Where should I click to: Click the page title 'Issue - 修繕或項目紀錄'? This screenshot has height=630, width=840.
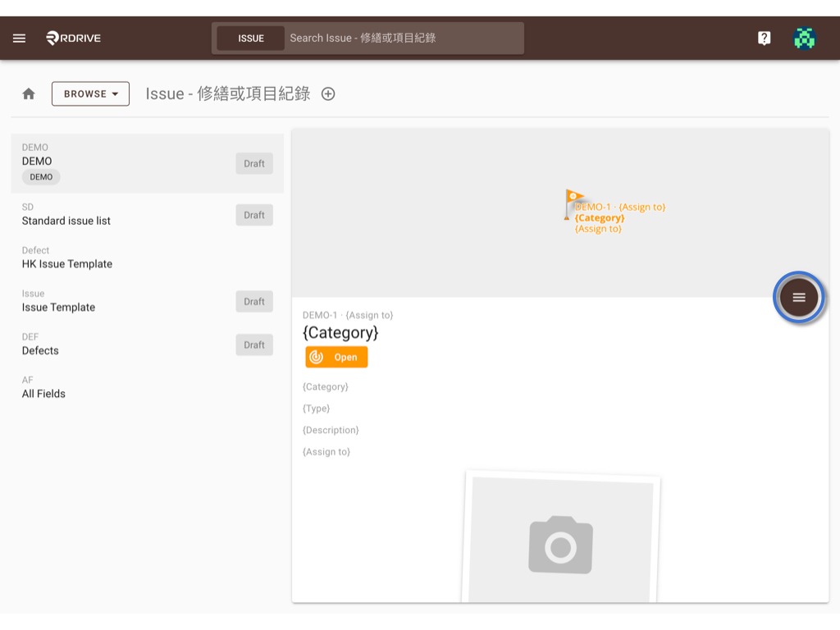tap(228, 94)
